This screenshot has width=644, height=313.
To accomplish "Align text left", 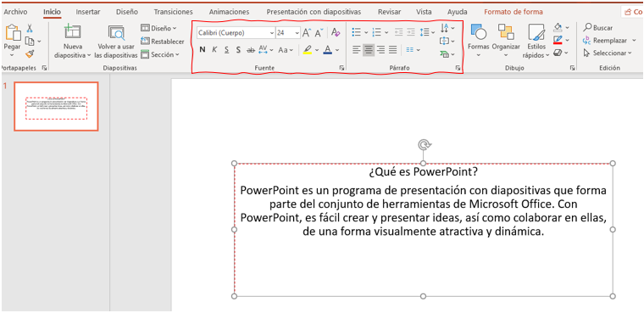I will [357, 50].
